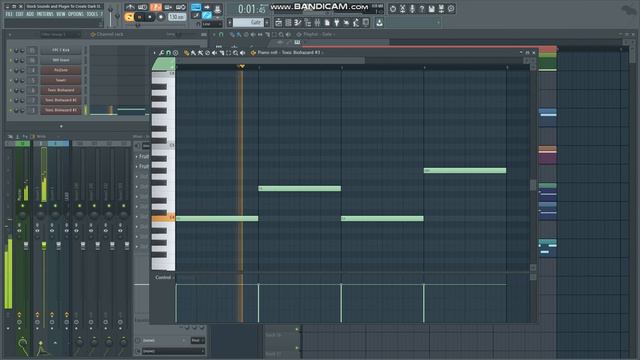Toggle the metronome icon

coord(130,7)
